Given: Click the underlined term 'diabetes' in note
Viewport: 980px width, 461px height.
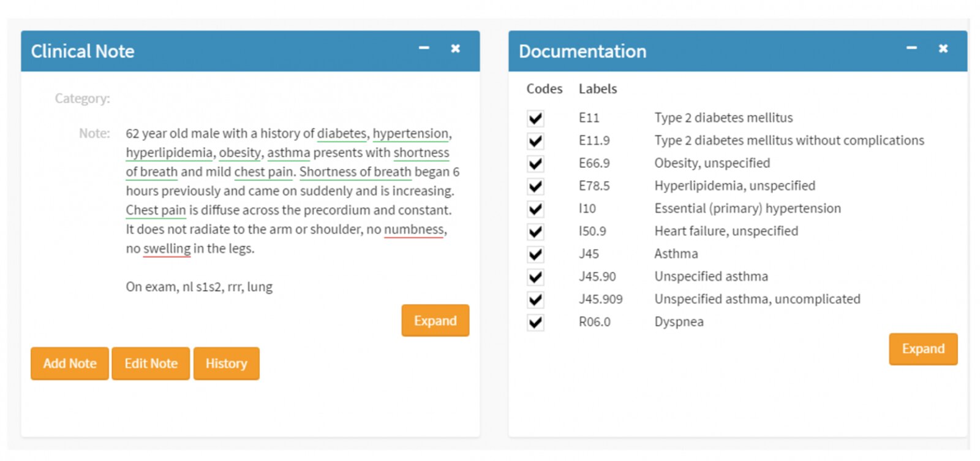Looking at the screenshot, I should [341, 134].
